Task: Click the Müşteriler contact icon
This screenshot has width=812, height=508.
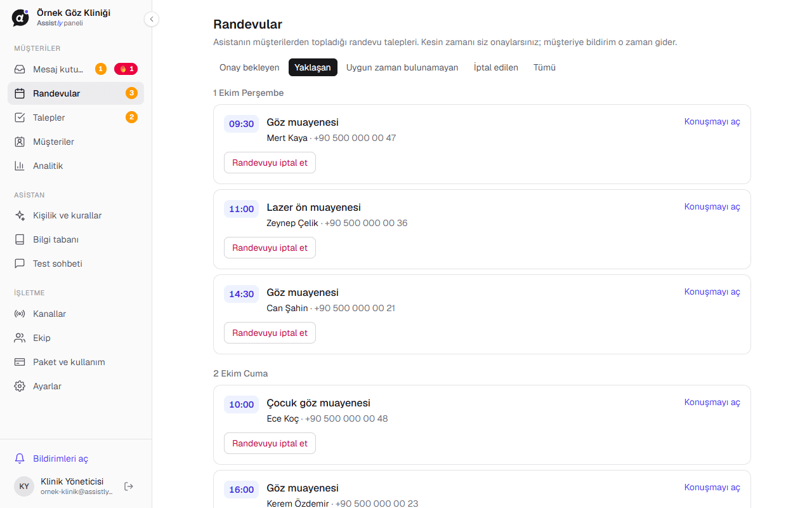Action: tap(20, 142)
